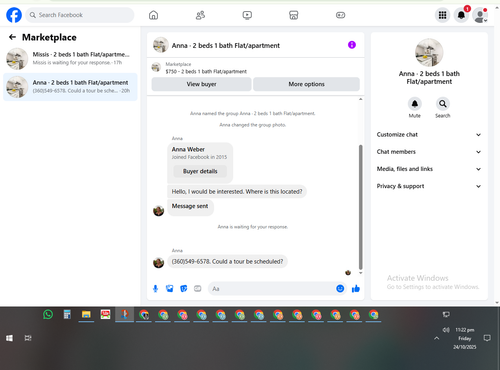Open the Watch video icon
This screenshot has width=500, height=370.
point(247,15)
